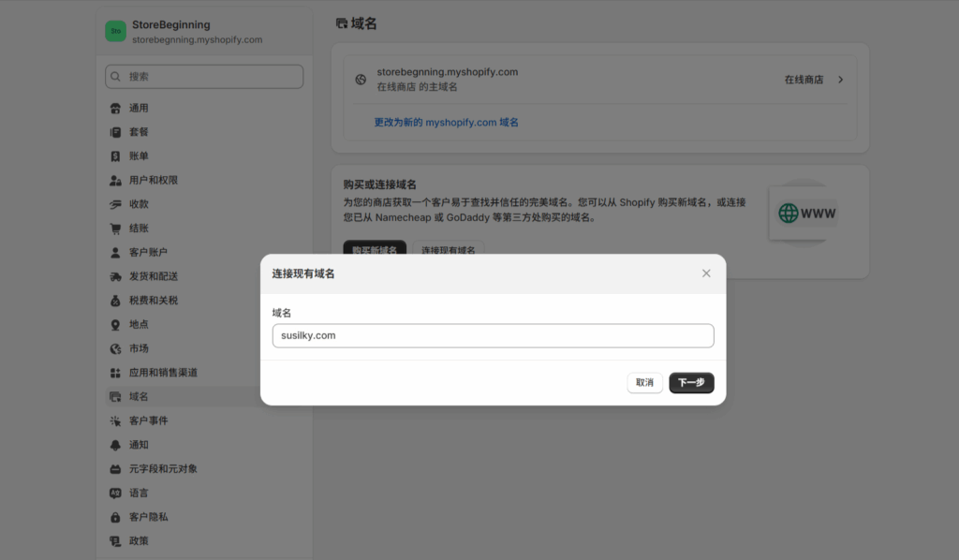This screenshot has width=959, height=560.
Task: Open Taxes and duties settings
Action: tap(153, 301)
